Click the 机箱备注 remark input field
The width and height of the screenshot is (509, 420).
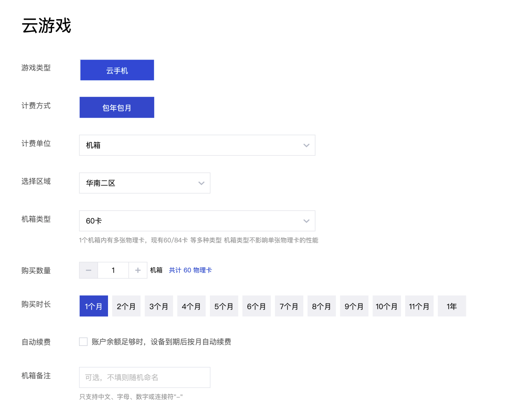coord(145,377)
